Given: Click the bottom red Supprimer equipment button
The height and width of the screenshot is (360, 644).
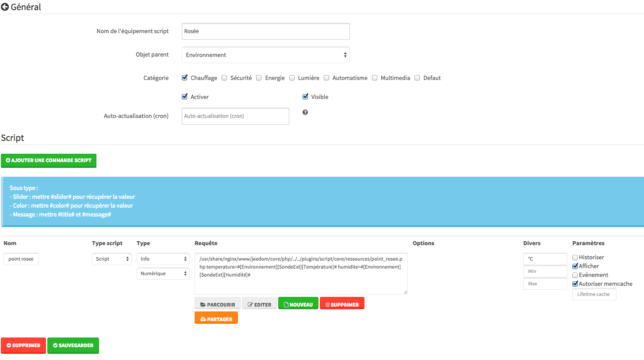Looking at the screenshot, I should coord(23,345).
